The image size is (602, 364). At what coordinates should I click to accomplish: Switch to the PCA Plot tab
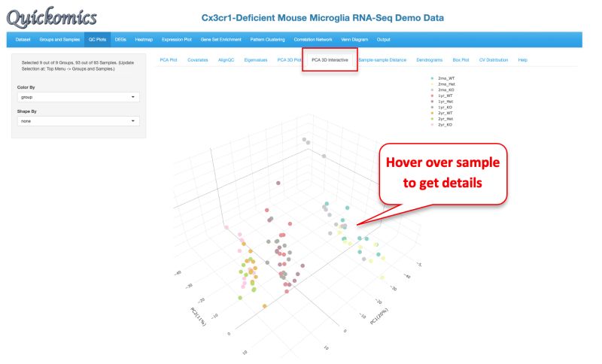(169, 60)
